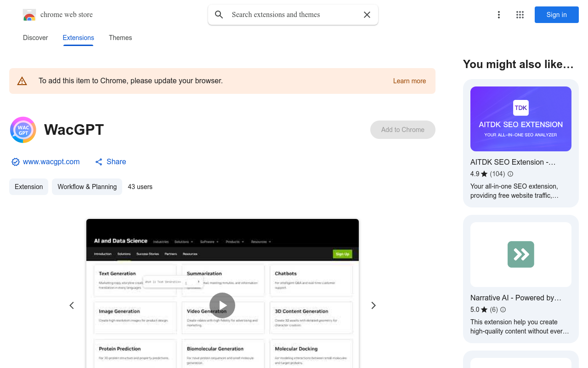Viewport: 588px width, 368px height.
Task: Open the three-dot more options menu
Action: (499, 15)
